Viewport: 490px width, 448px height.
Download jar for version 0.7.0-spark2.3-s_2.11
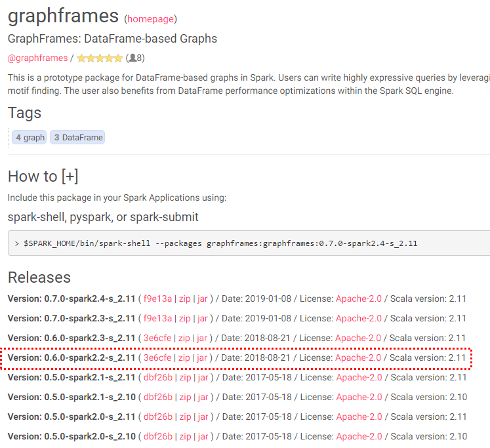click(x=203, y=318)
